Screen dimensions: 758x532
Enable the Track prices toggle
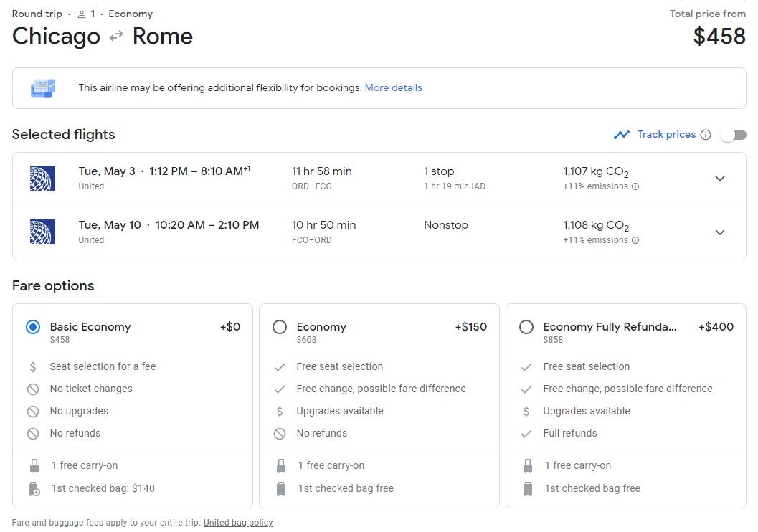point(734,134)
